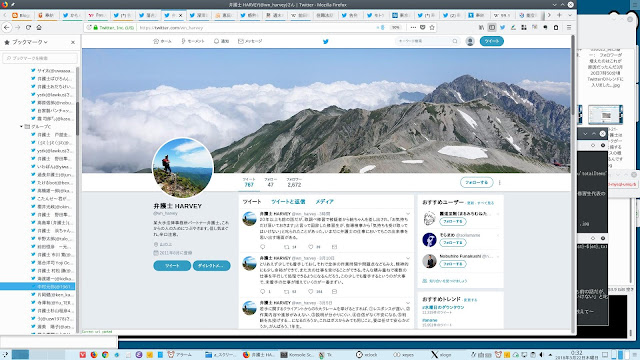
Task: Click the モーメント nav item
Action: pyautogui.click(x=193, y=41)
